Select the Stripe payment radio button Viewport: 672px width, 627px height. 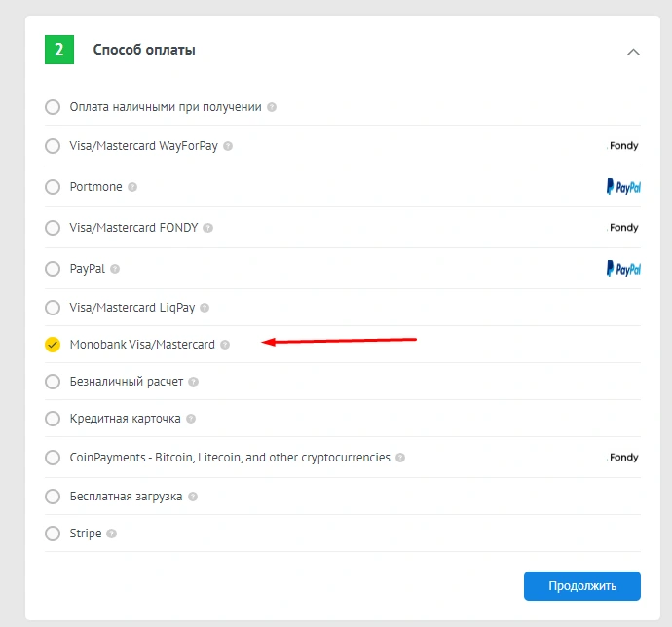(53, 534)
